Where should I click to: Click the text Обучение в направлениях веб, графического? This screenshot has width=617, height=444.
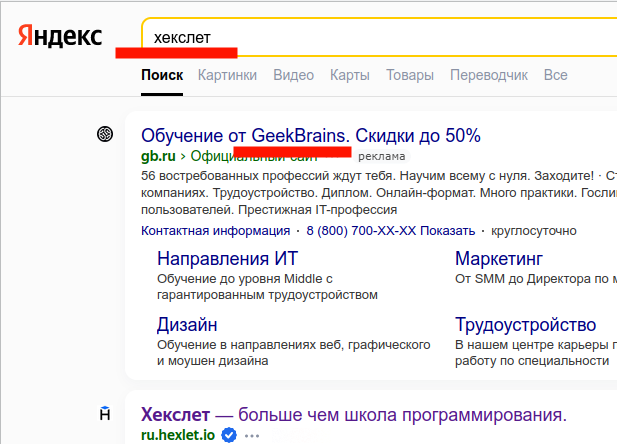(x=294, y=345)
